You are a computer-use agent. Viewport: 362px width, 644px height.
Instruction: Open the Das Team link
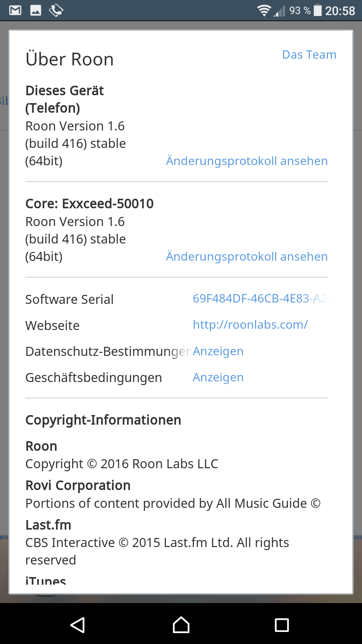(309, 55)
